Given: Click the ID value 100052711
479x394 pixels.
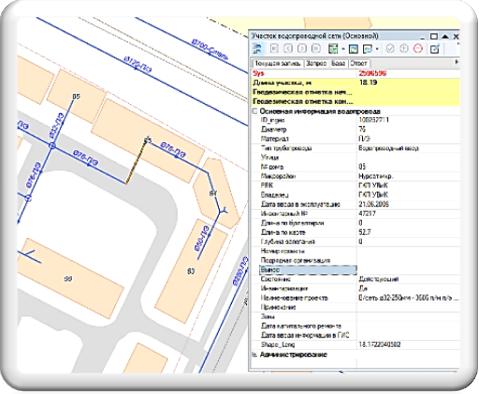Looking at the screenshot, I should click(374, 120).
